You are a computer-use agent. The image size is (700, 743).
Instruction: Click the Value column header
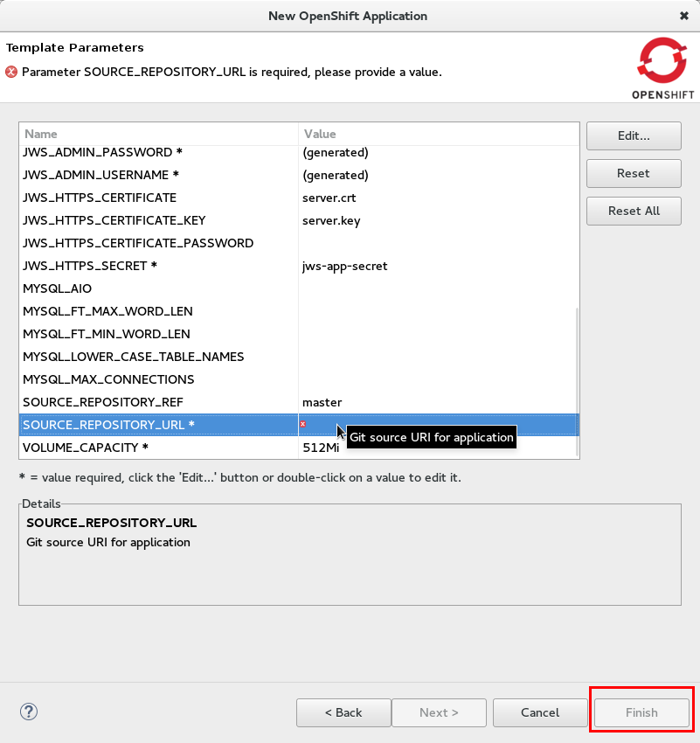(x=439, y=134)
